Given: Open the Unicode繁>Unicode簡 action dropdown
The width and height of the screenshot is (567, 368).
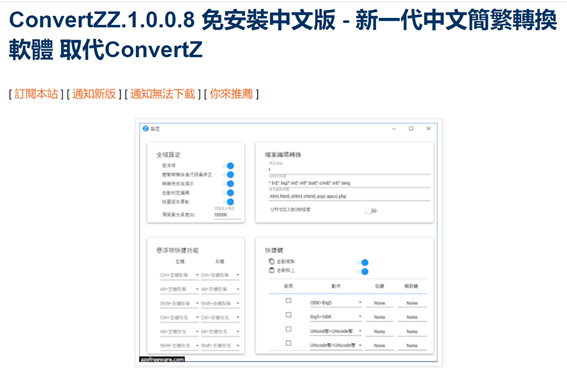Looking at the screenshot, I should 336,345.
